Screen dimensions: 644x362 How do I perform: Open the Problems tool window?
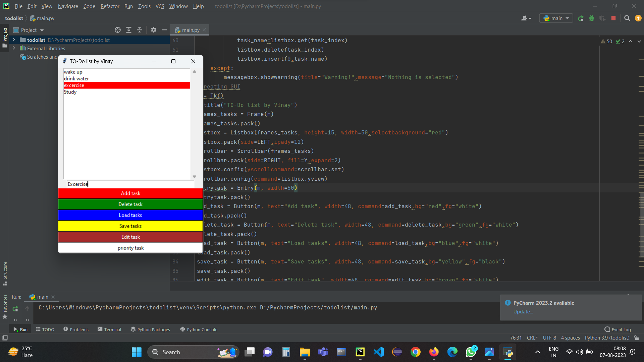tap(76, 329)
